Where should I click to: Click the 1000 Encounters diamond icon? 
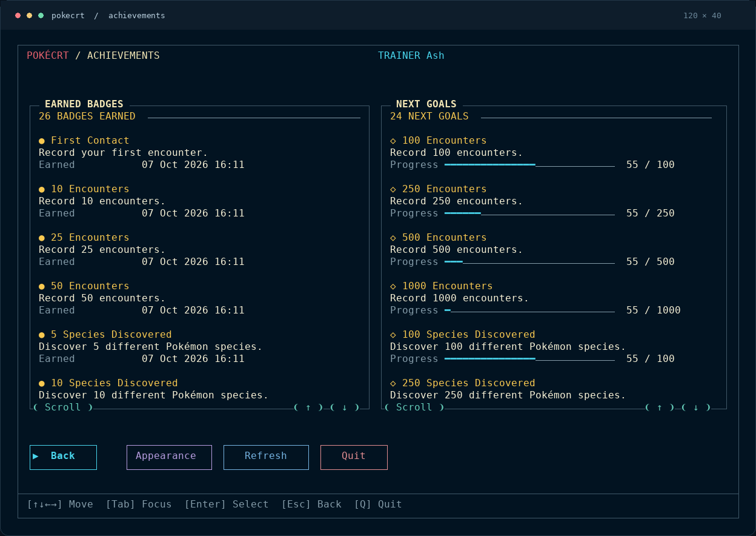[x=393, y=286]
